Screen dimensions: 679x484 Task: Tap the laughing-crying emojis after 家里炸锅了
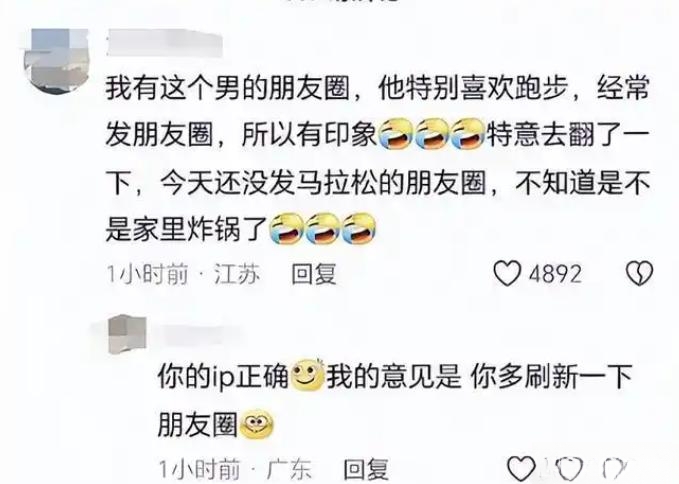tap(323, 228)
